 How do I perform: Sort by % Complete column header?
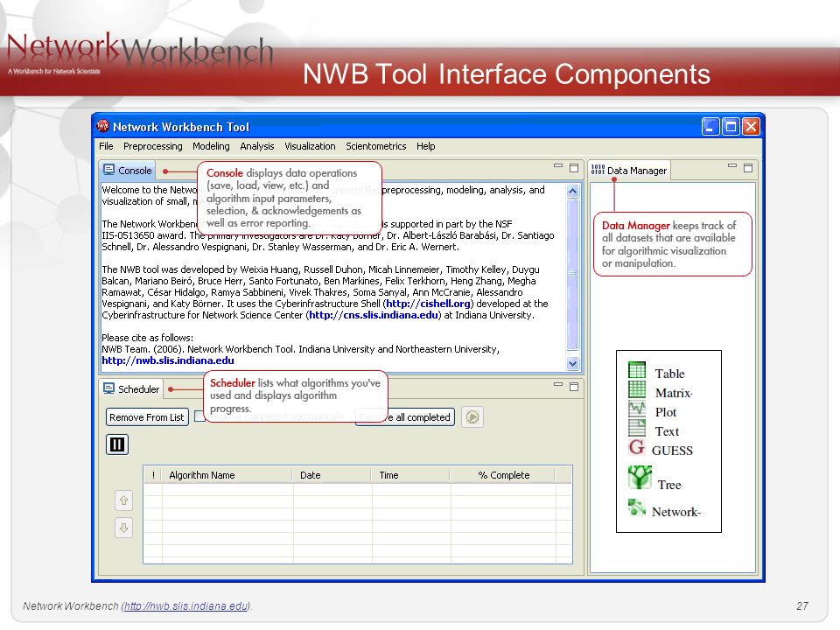tap(503, 475)
